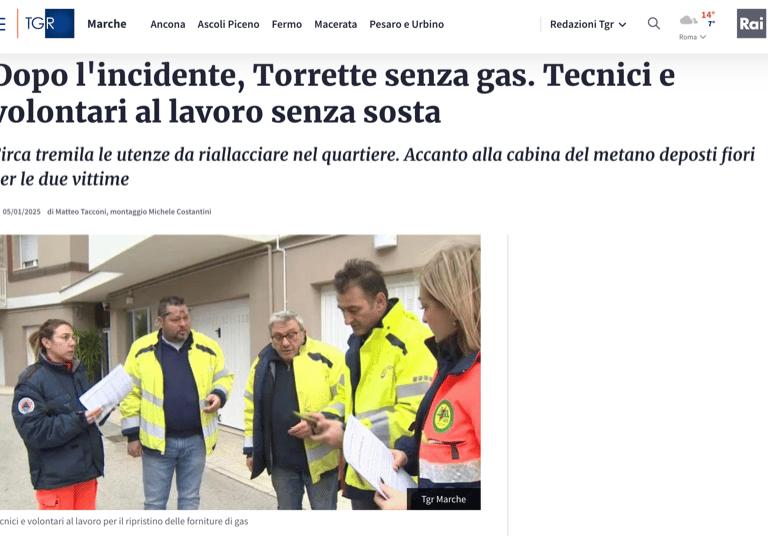Screen dimensions: 768x536
Task: Open the Ascoli Piceno section
Action: click(x=228, y=24)
